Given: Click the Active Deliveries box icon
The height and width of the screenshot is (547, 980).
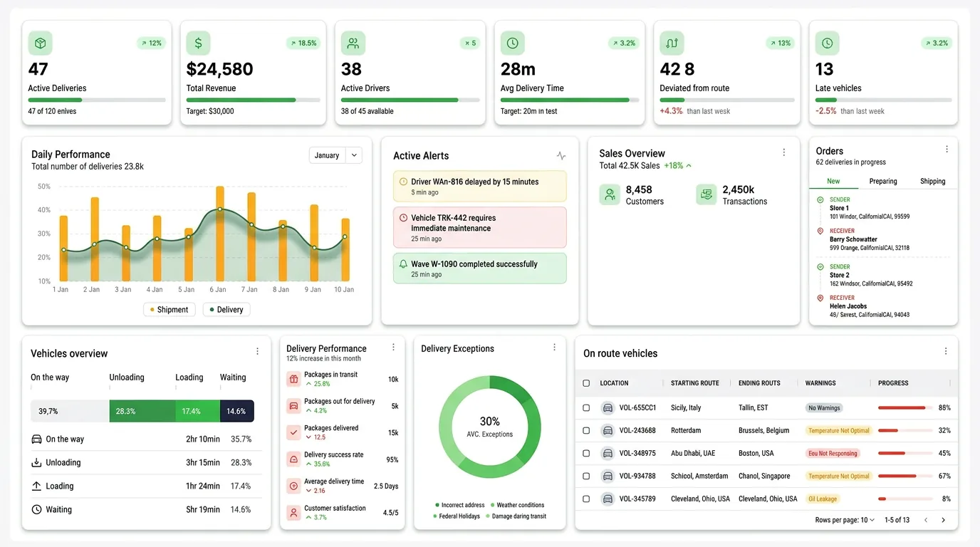Looking at the screenshot, I should pos(41,43).
